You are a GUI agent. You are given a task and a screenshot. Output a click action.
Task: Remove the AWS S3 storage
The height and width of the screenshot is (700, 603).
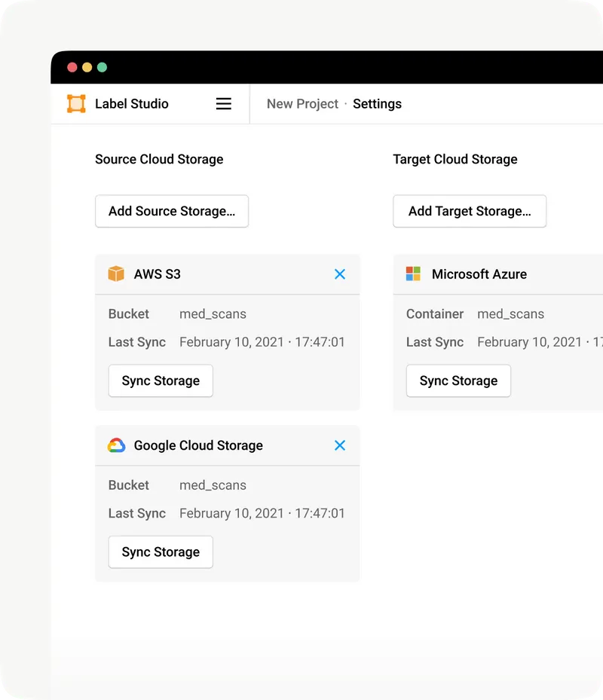[340, 274]
